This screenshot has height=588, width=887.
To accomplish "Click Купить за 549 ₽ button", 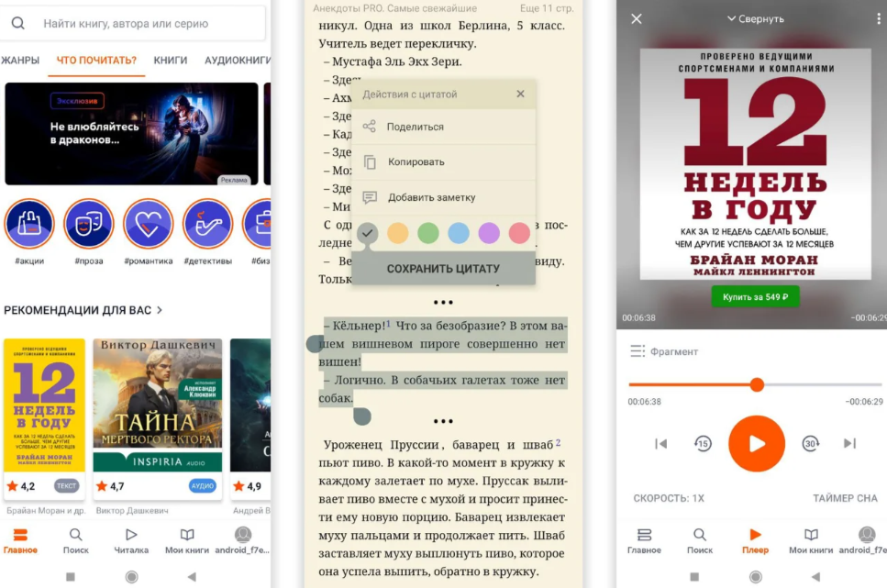I will [x=755, y=296].
